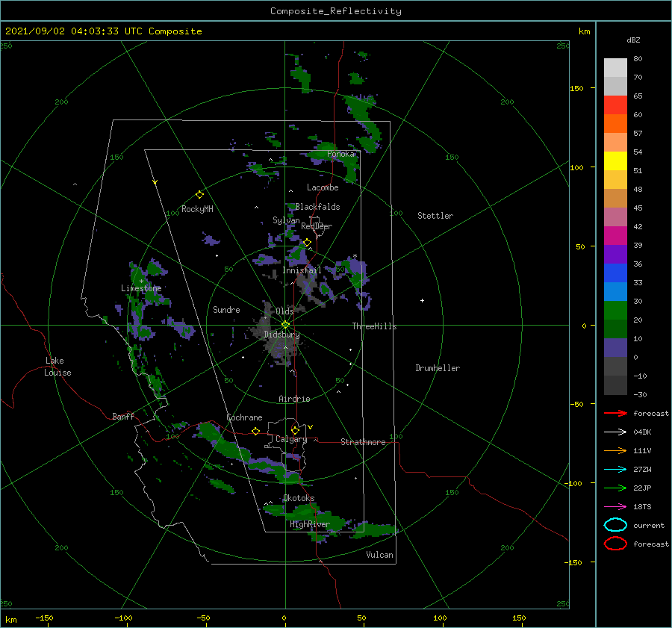The image size is (672, 628).
Task: Pick the bright yellow dBZ legend swatch
Action: [x=615, y=161]
